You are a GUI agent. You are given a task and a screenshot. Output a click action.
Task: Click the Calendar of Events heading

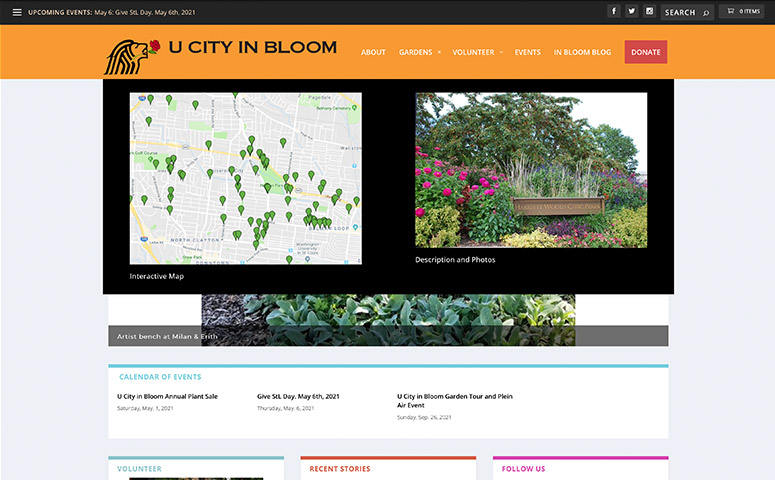pyautogui.click(x=160, y=377)
